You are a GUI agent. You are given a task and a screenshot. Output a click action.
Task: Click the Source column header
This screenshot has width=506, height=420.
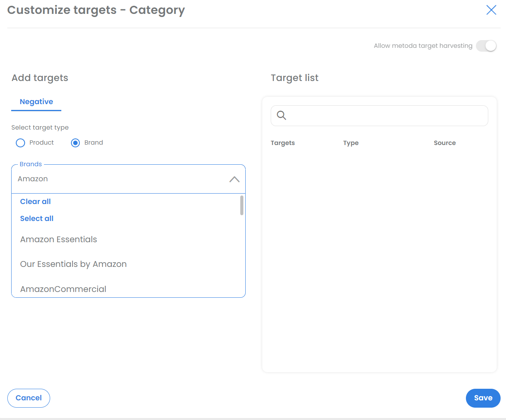tap(445, 143)
